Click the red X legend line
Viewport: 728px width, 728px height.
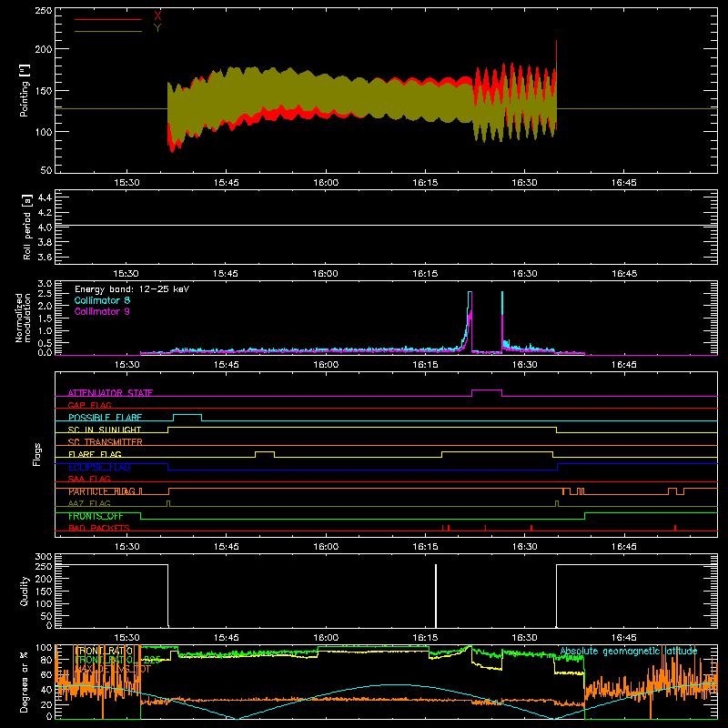click(x=107, y=19)
